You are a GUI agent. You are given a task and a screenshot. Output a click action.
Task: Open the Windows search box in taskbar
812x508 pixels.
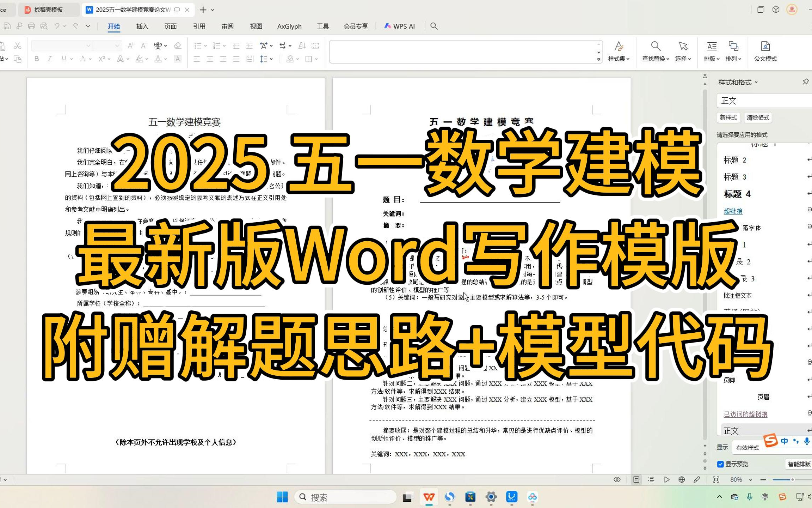(345, 497)
